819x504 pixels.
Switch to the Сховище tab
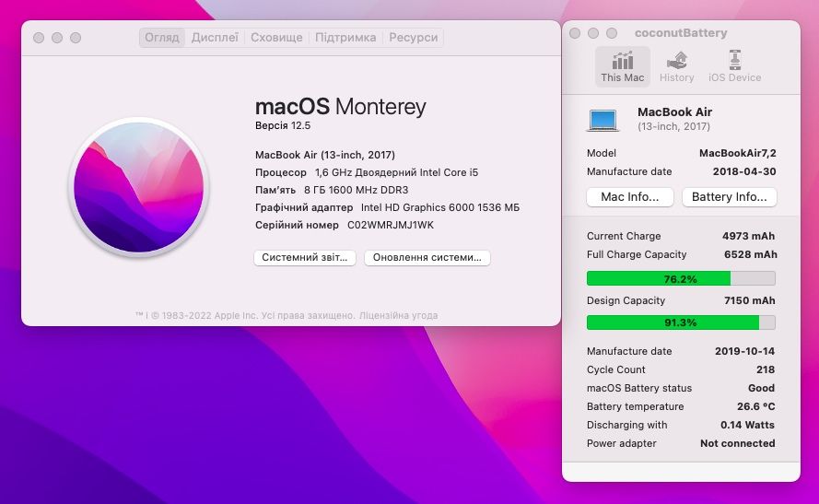(x=276, y=38)
